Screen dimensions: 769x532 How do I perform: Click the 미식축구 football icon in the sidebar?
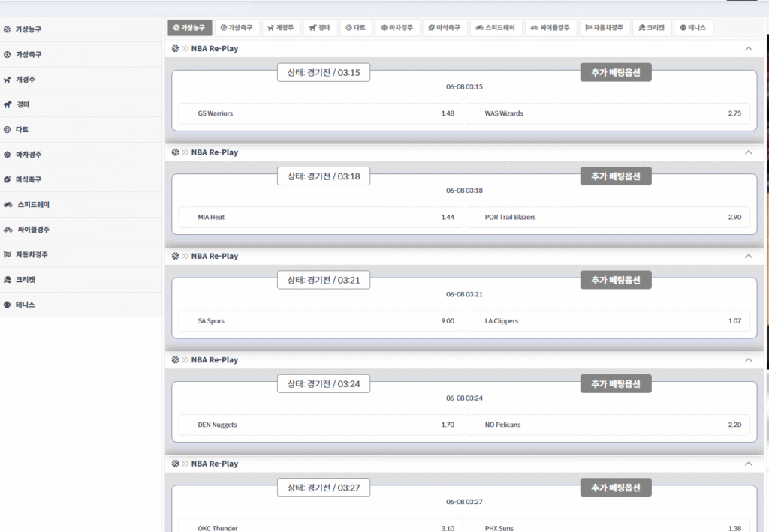point(7,179)
